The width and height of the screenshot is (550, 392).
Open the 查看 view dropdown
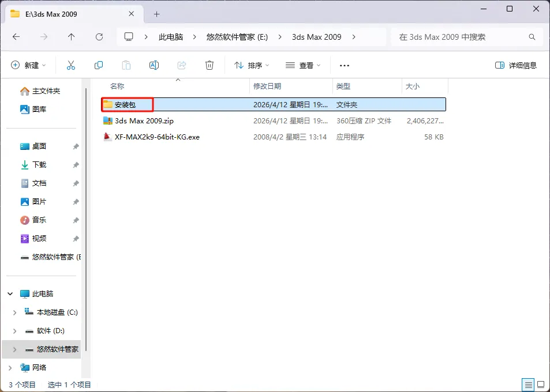click(303, 65)
